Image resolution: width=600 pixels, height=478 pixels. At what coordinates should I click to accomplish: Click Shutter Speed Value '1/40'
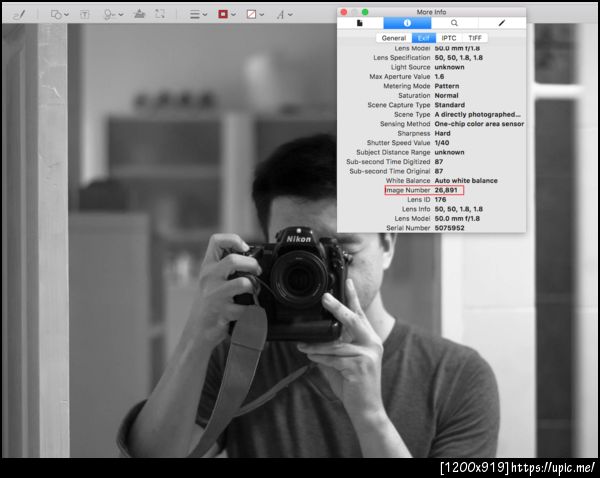click(x=442, y=143)
